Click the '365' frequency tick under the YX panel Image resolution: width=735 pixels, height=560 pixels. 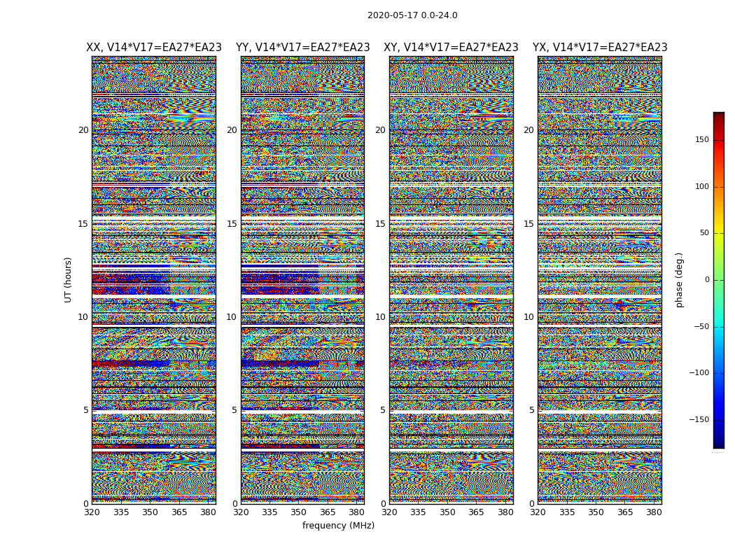(x=625, y=512)
